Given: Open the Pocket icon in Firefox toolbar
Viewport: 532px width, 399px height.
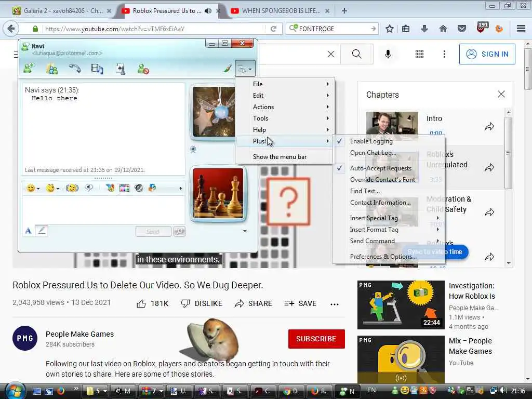Looking at the screenshot, I should 461,29.
